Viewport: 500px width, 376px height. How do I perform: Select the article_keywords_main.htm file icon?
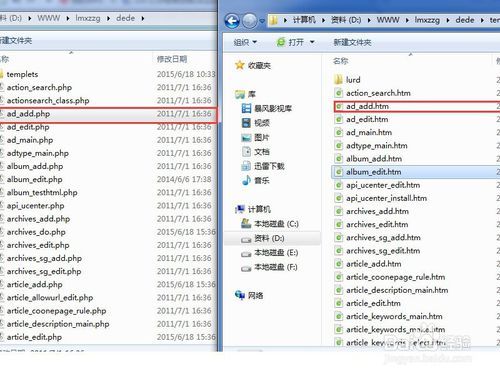tap(339, 316)
